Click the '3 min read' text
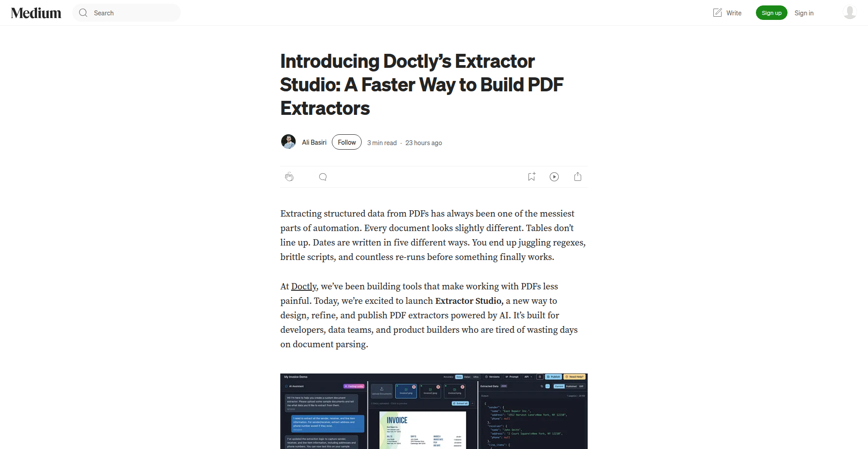This screenshot has width=868, height=449. (382, 143)
